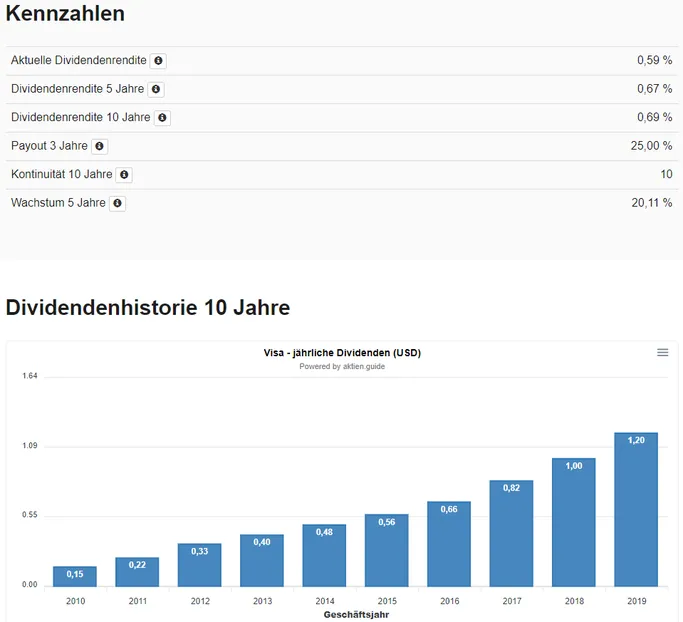This screenshot has width=683, height=622.
Task: Click the 'Aktuelle Dividendenrendite' label
Action: (79, 60)
